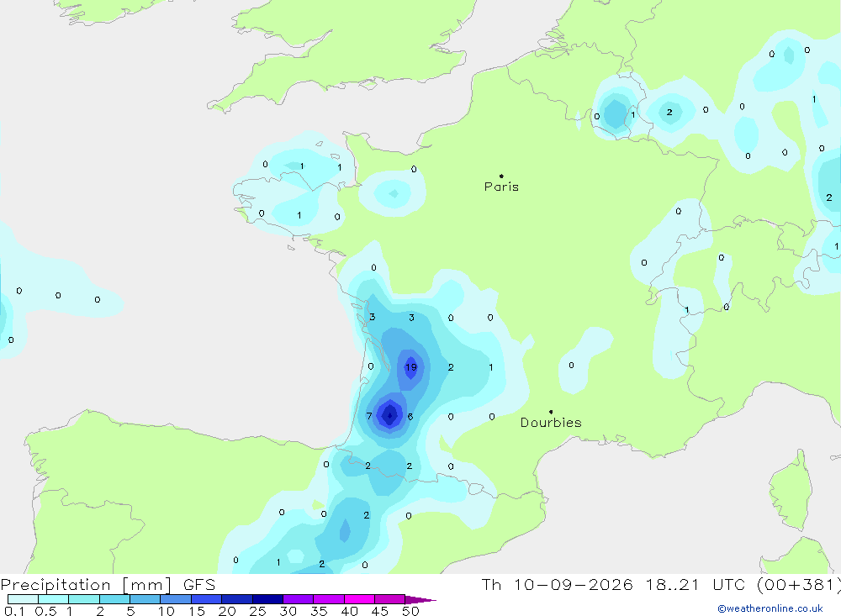
Task: Pick the lightest cyan 0.1–0.5 legend swatch
Action: tap(23, 599)
